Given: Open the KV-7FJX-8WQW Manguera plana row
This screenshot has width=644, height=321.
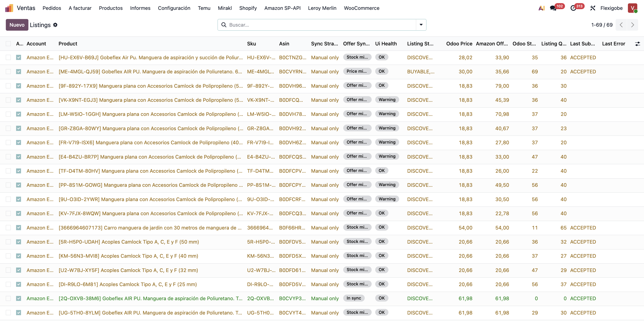Looking at the screenshot, I should pos(151,213).
